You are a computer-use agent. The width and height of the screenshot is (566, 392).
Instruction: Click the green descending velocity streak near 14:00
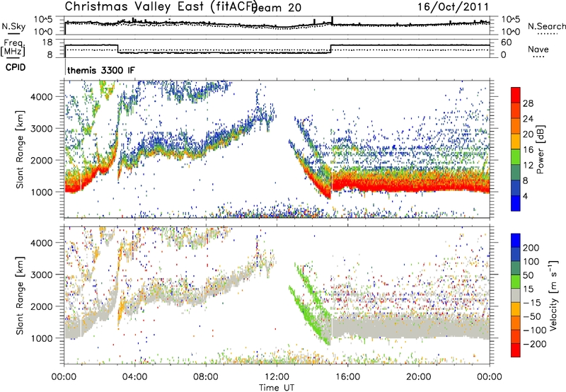(x=311, y=314)
